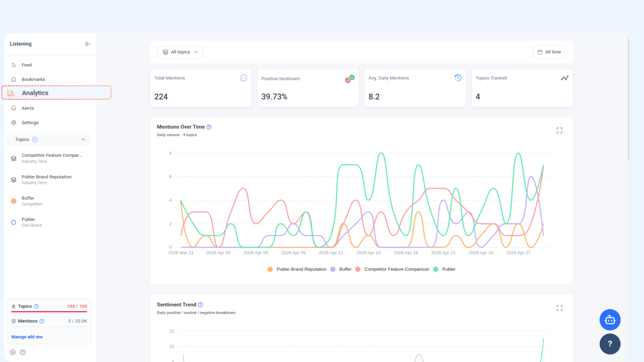Expand Mentions Over Time chart fullscreen

(x=559, y=130)
